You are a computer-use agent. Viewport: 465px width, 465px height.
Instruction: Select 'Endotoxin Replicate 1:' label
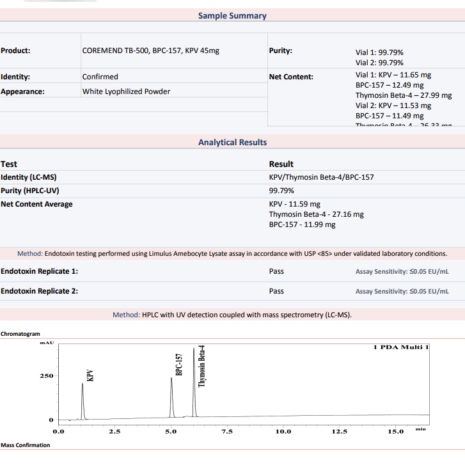coord(39,271)
